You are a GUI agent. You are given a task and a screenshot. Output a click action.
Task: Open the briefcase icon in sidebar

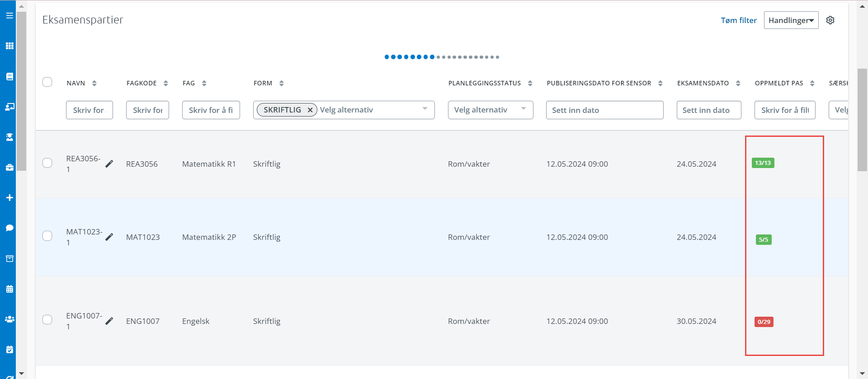(9, 168)
